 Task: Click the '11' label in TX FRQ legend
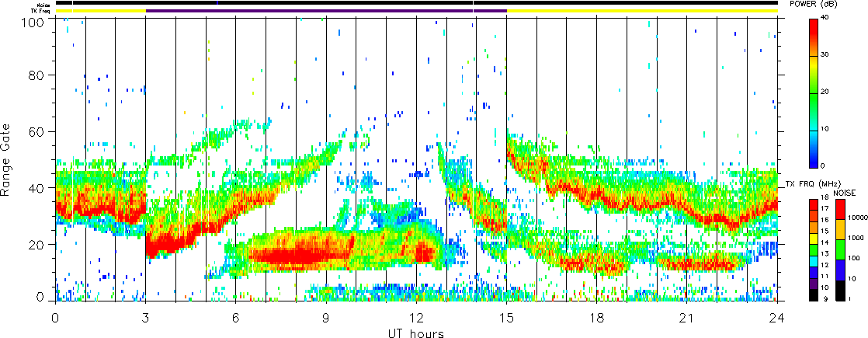pyautogui.click(x=825, y=277)
